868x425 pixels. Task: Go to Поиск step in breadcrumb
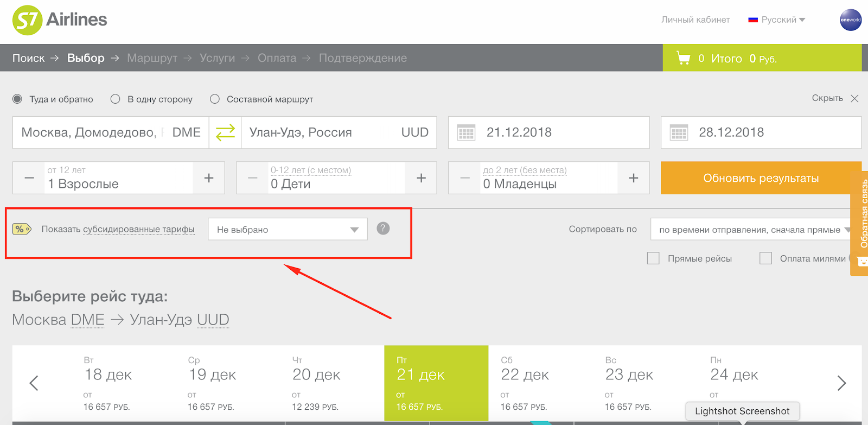(x=29, y=58)
